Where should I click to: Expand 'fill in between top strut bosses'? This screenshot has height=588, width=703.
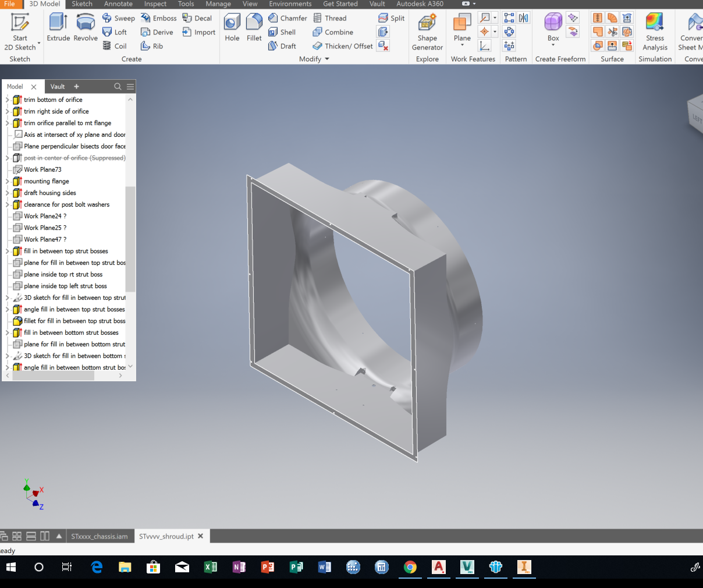click(x=8, y=251)
